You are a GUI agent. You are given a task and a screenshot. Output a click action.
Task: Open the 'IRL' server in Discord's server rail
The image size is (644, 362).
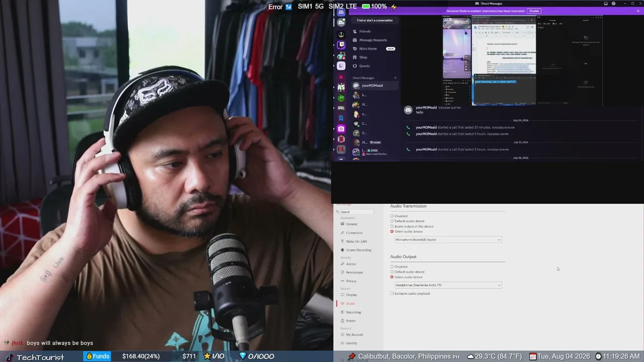(x=341, y=108)
